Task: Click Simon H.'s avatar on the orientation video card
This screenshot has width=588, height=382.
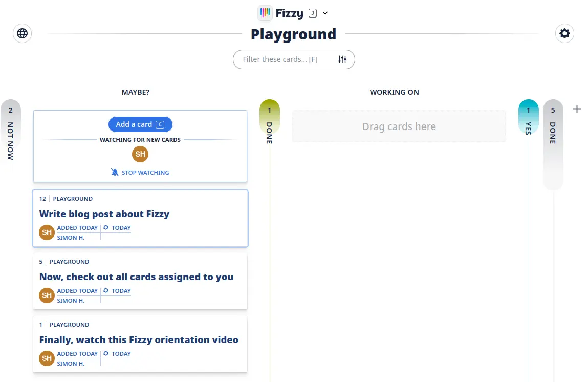Action: point(47,358)
